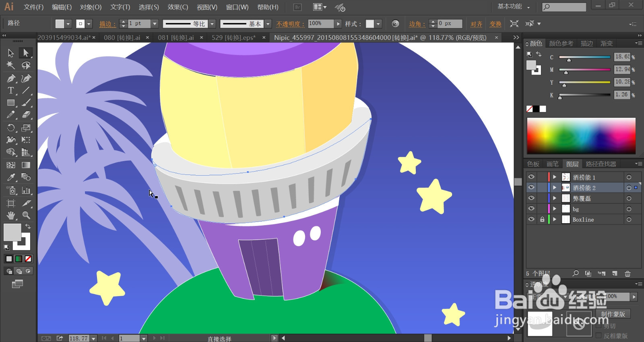644x342 pixels.
Task: Select the Blend tool
Action: pyautogui.click(x=26, y=177)
